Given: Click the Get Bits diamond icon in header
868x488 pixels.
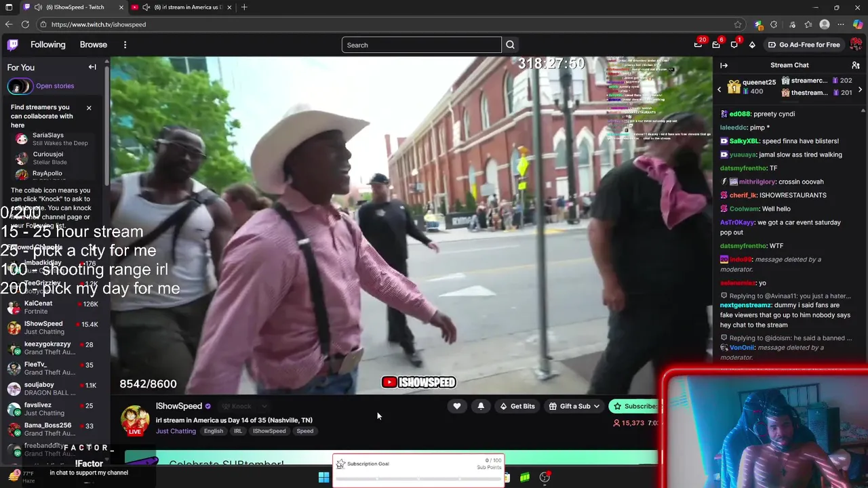Looking at the screenshot, I should (x=752, y=45).
